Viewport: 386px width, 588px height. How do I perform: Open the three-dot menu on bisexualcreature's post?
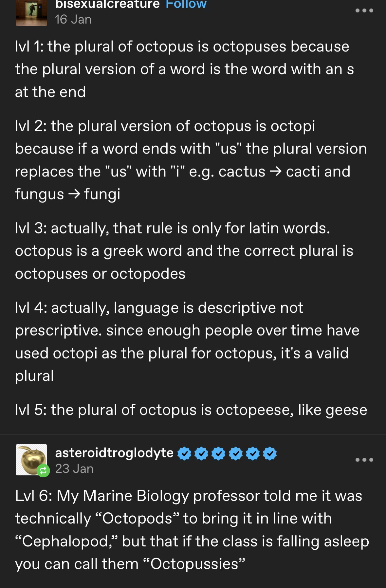[364, 11]
